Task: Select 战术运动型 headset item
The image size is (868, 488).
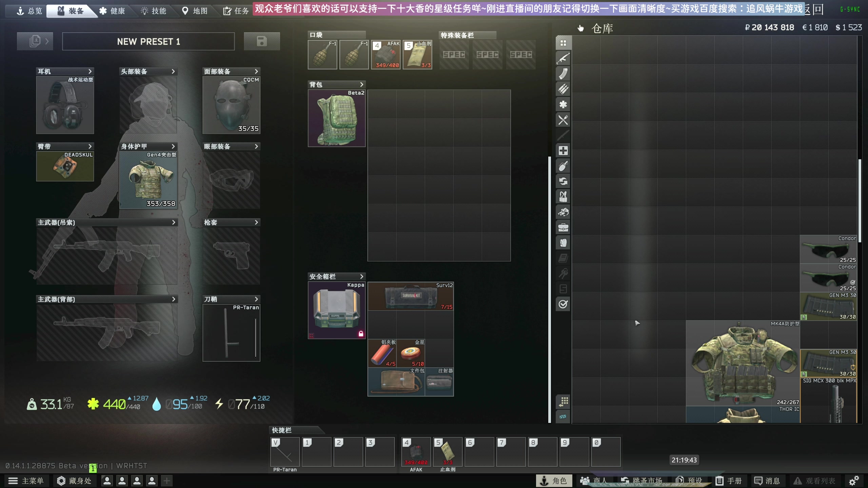Action: [65, 105]
